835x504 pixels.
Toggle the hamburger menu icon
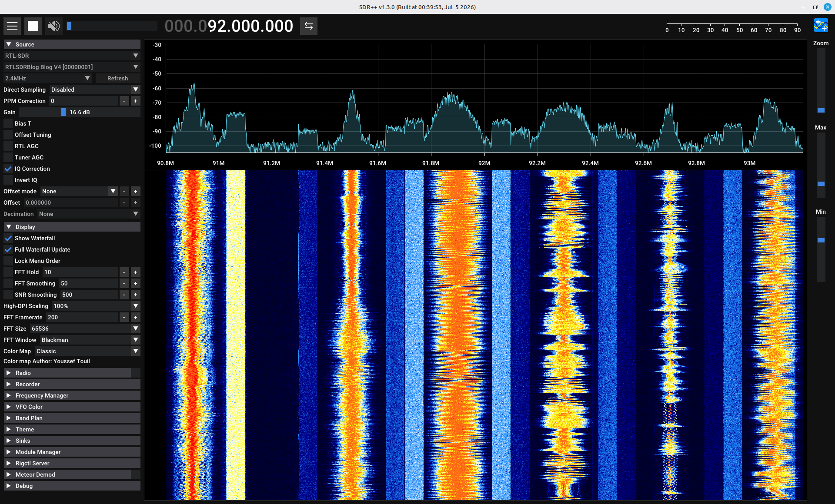coord(12,26)
